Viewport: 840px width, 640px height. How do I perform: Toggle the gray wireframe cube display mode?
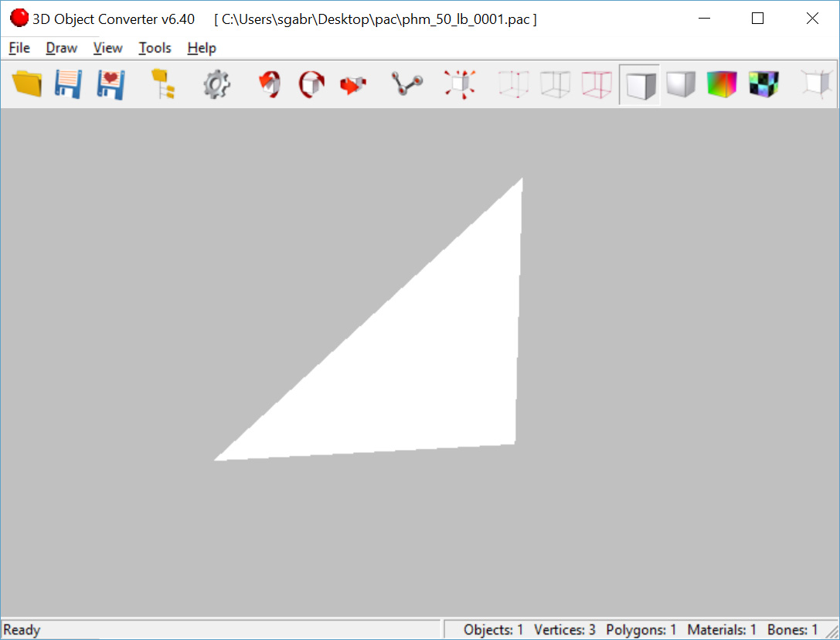tap(555, 83)
